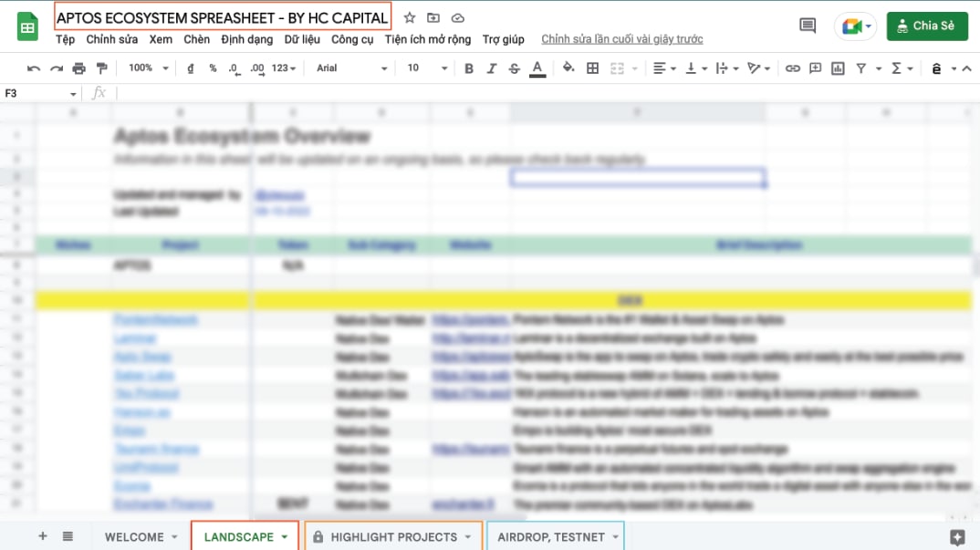Screen dimensions: 980x550
Task: Open the 123 number format dropdown
Action: (x=283, y=68)
